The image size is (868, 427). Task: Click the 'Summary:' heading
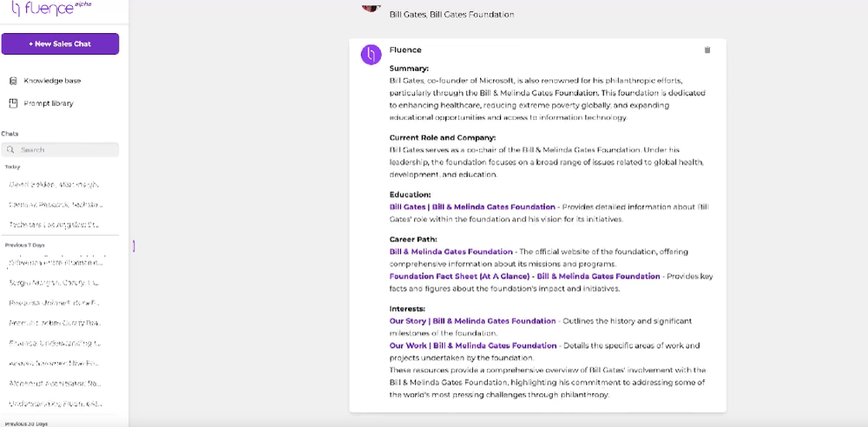coord(409,69)
